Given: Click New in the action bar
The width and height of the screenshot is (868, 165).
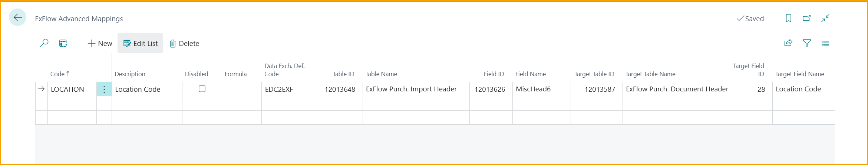Looking at the screenshot, I should pos(100,43).
